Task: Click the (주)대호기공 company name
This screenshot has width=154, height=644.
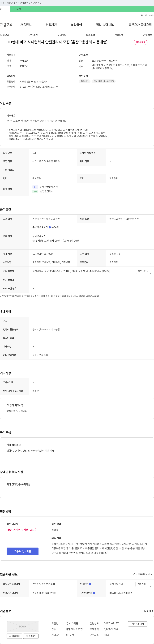Action: tap(72, 623)
